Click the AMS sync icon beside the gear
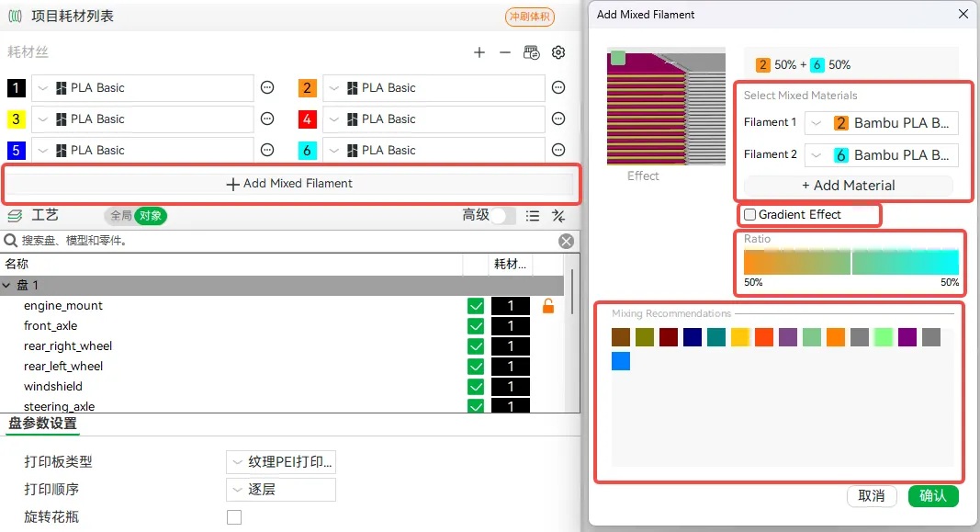This screenshot has width=980, height=532. click(532, 52)
